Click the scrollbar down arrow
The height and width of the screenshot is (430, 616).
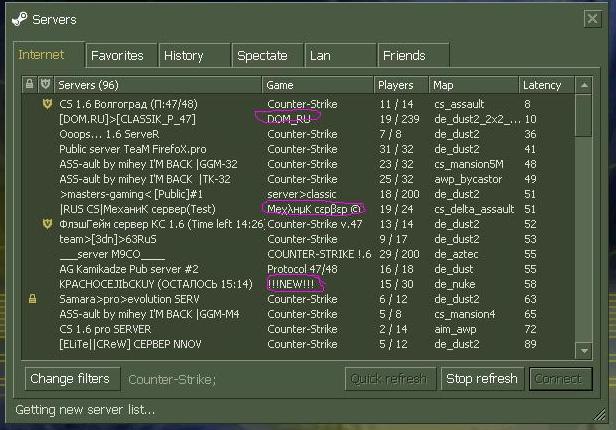click(x=584, y=350)
